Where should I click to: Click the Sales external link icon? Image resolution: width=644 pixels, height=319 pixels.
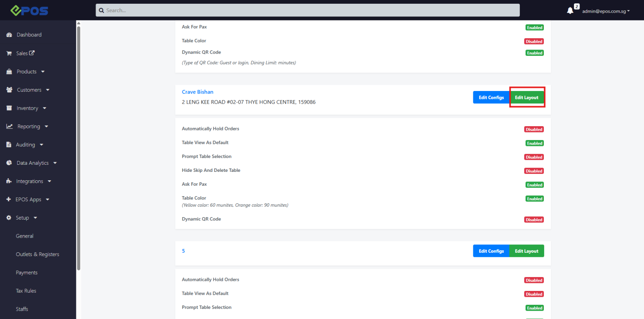pos(31,53)
